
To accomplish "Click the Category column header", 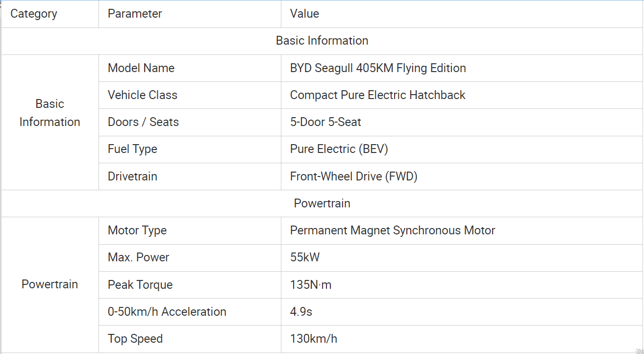I will 50,14.
